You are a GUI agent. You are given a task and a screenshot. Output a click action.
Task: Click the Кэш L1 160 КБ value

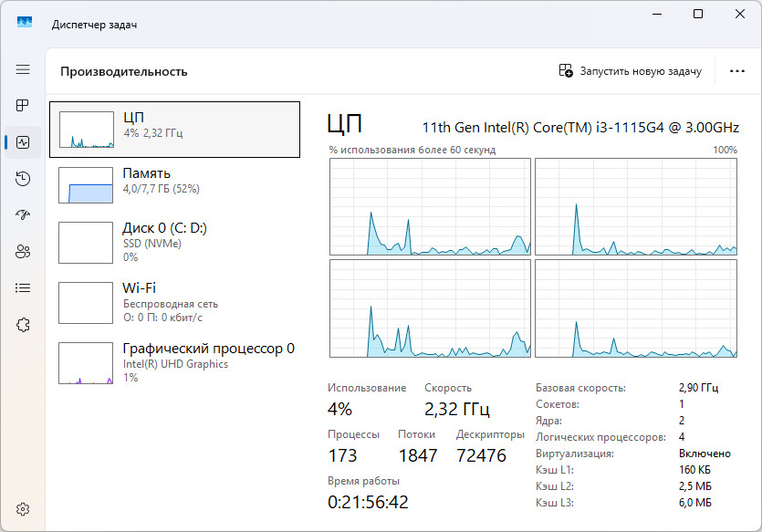point(694,470)
